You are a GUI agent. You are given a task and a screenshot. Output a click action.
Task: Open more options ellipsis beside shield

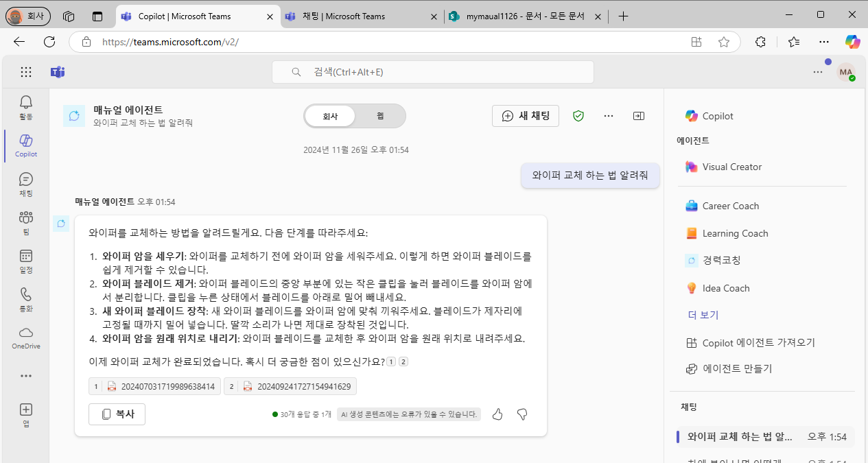609,116
